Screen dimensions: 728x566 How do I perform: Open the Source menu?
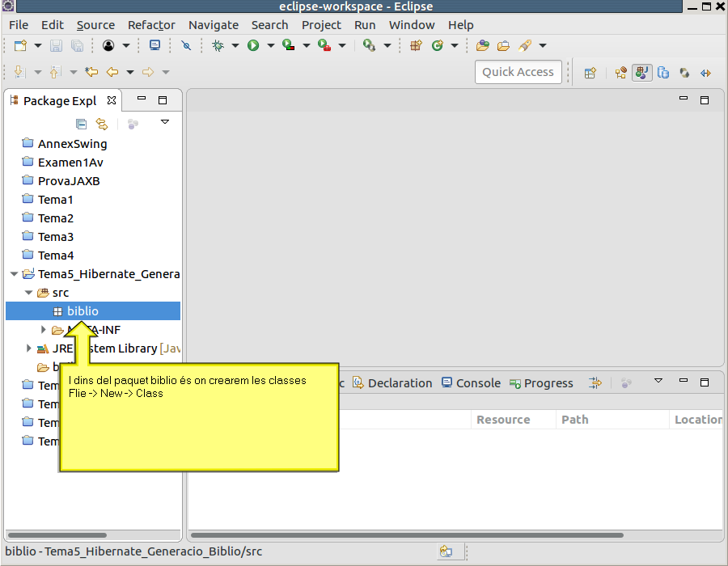point(95,25)
